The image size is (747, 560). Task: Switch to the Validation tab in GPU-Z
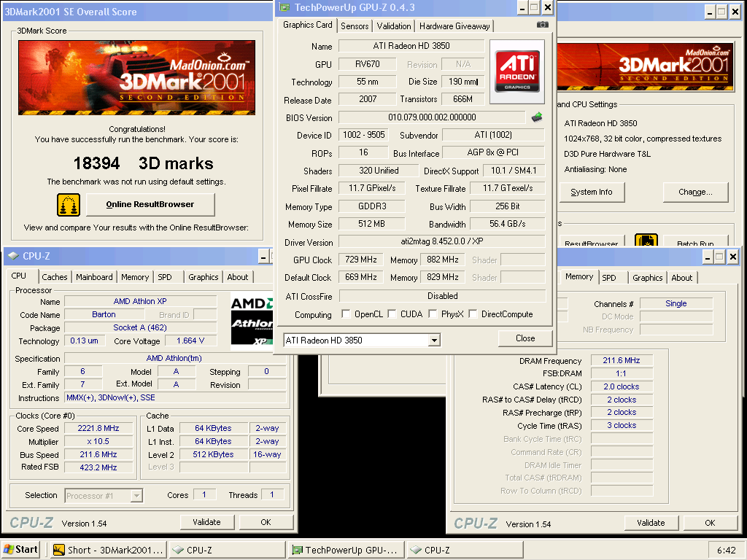pyautogui.click(x=393, y=26)
